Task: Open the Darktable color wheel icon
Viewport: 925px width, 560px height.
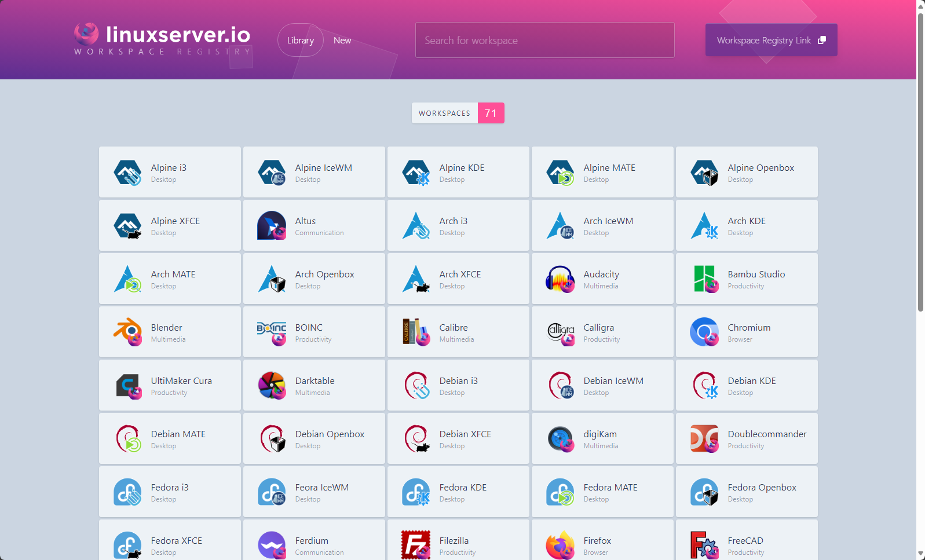Action: [x=272, y=385]
